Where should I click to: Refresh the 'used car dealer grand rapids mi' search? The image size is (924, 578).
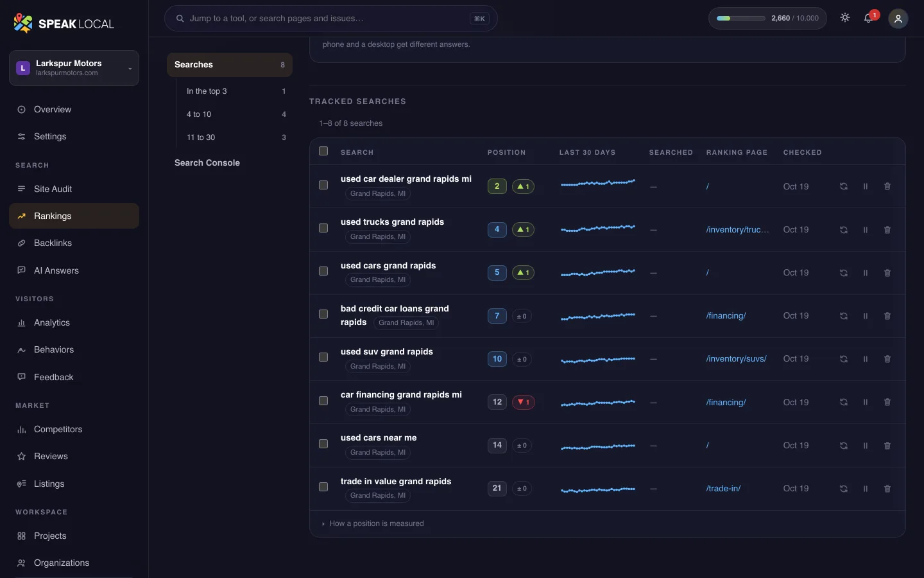tap(844, 186)
